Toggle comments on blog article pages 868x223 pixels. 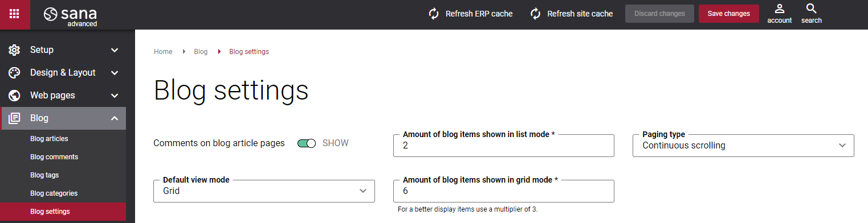[x=307, y=143]
